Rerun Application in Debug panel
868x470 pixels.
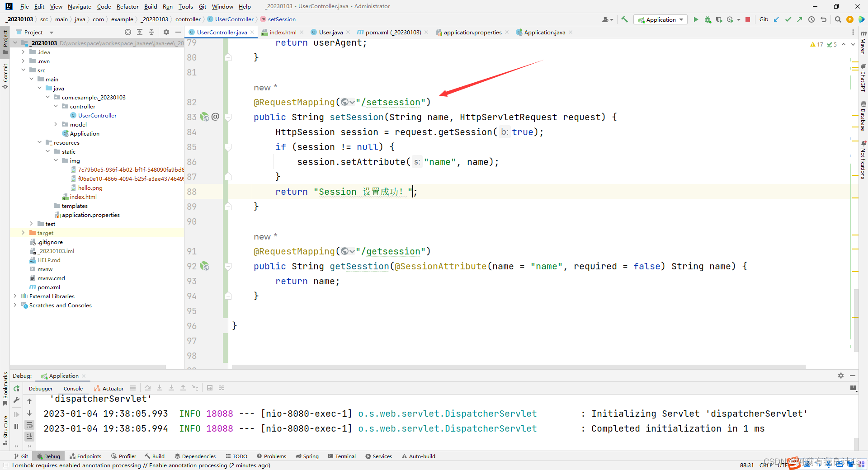[x=17, y=389]
